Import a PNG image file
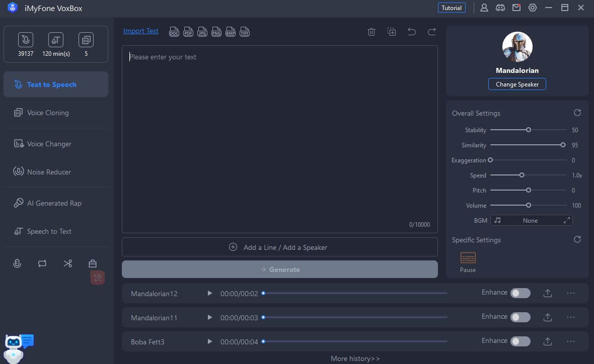Screen dimensions: 594x364 (216, 32)
